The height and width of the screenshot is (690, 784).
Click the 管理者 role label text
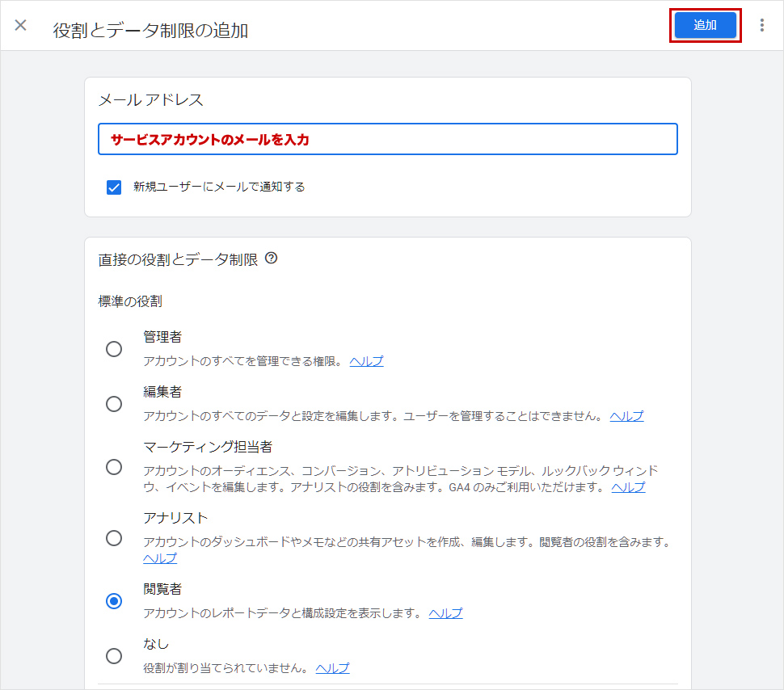click(x=162, y=337)
